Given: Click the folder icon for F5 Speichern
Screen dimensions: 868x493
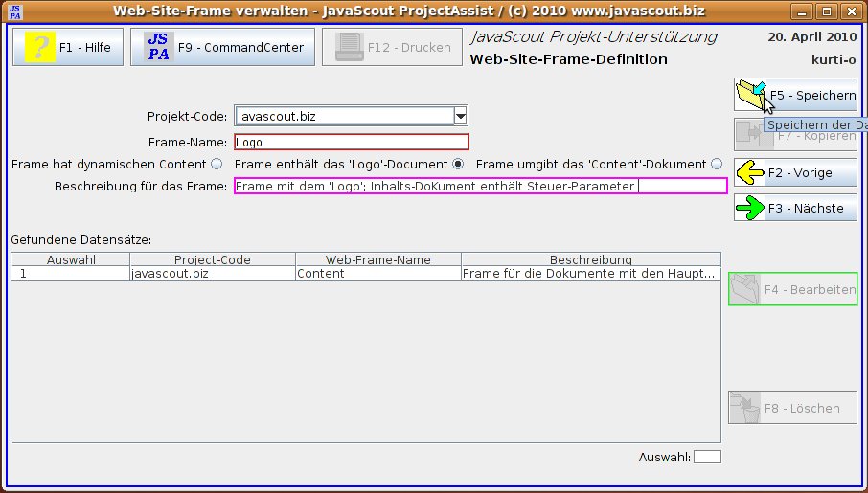Looking at the screenshot, I should click(750, 95).
